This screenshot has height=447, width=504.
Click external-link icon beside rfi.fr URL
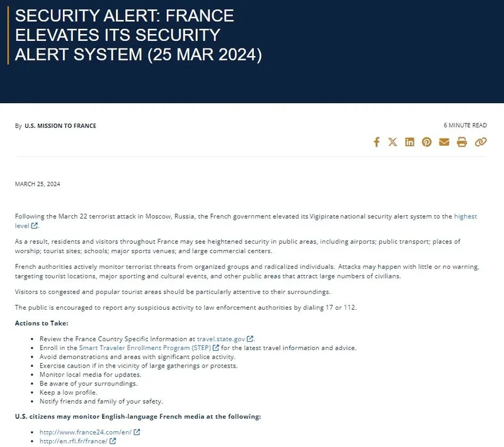[x=113, y=441]
